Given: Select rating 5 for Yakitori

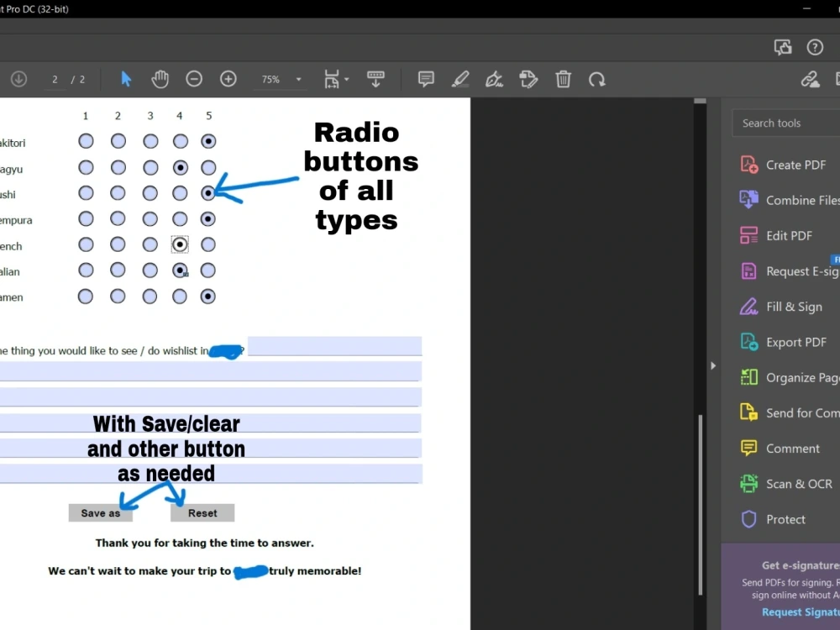Looking at the screenshot, I should coord(208,141).
